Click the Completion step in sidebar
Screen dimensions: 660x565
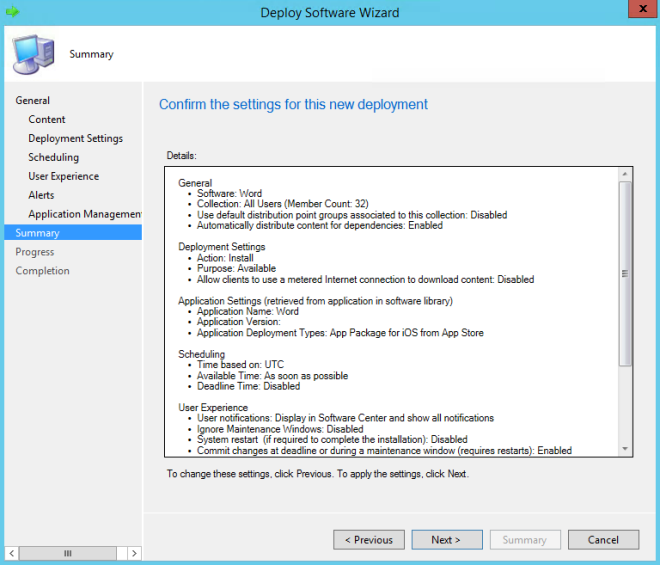[x=43, y=271]
